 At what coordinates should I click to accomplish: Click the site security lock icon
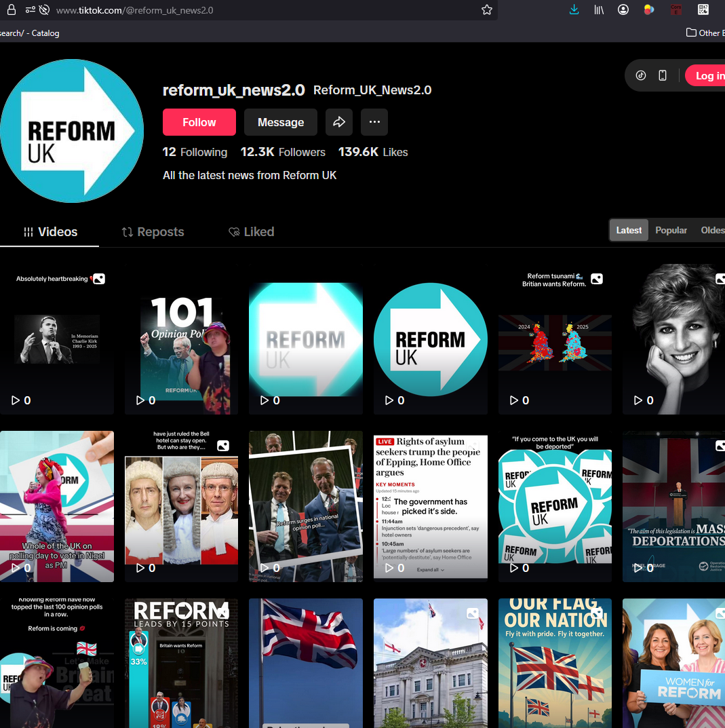click(11, 9)
